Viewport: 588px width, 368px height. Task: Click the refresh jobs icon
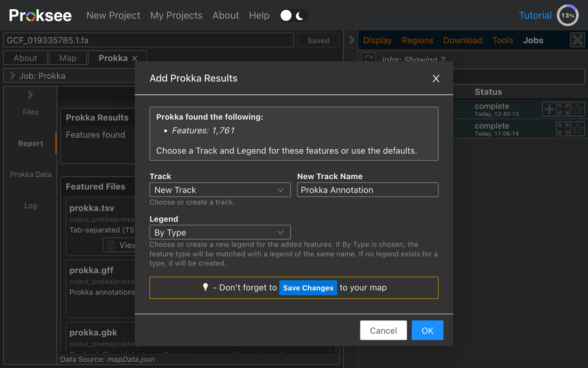coord(369,57)
